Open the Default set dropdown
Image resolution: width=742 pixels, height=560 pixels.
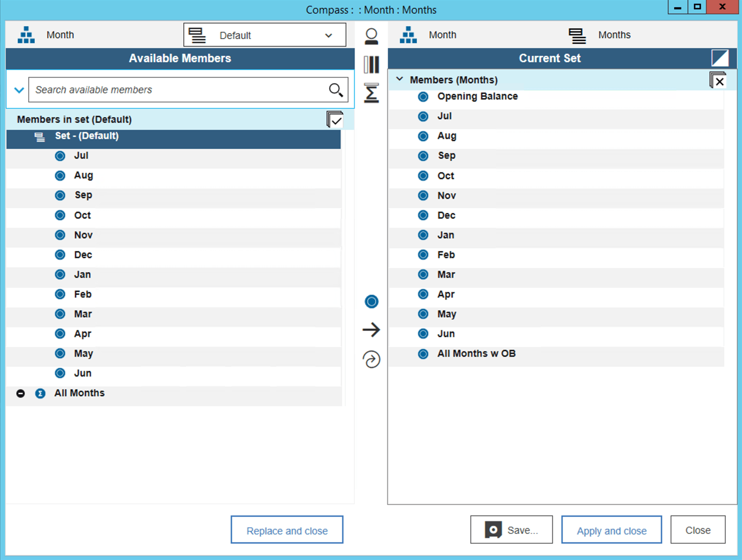coord(328,35)
